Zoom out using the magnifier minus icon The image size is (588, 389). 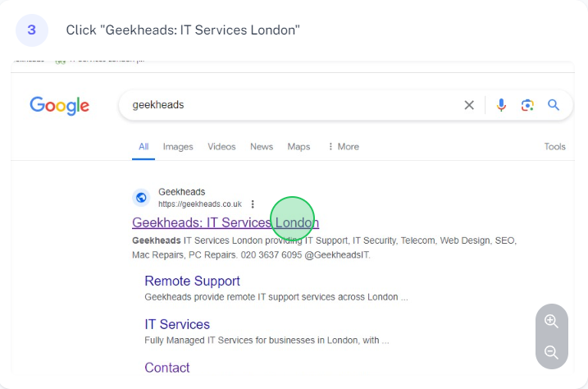click(x=551, y=352)
